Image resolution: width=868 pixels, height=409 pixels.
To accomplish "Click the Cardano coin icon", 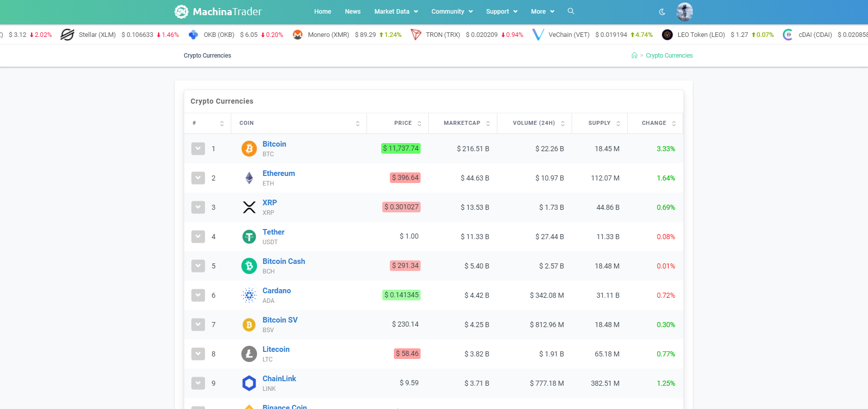I will 249,295.
